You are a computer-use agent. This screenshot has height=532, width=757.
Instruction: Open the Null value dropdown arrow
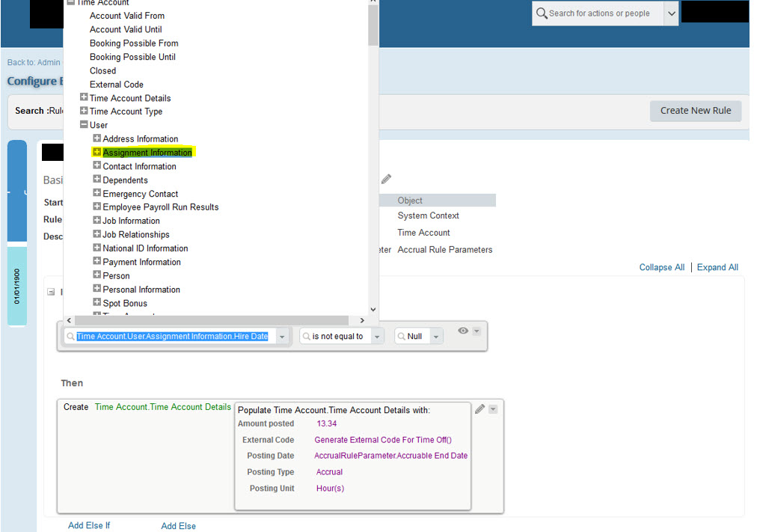pyautogui.click(x=436, y=337)
